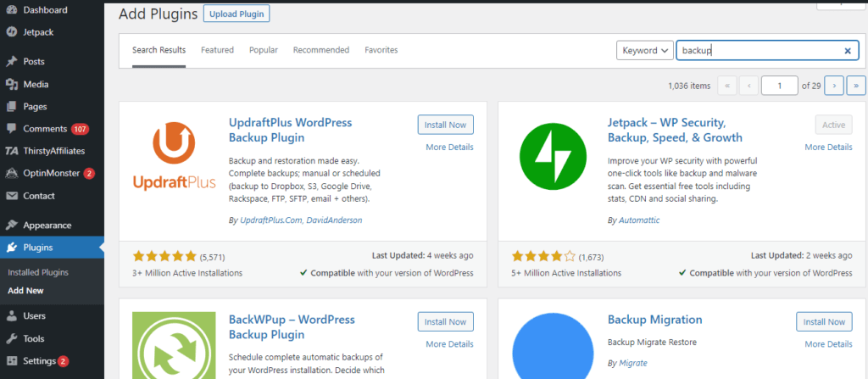868x379 pixels.
Task: Switch to the Featured tab
Action: [217, 50]
